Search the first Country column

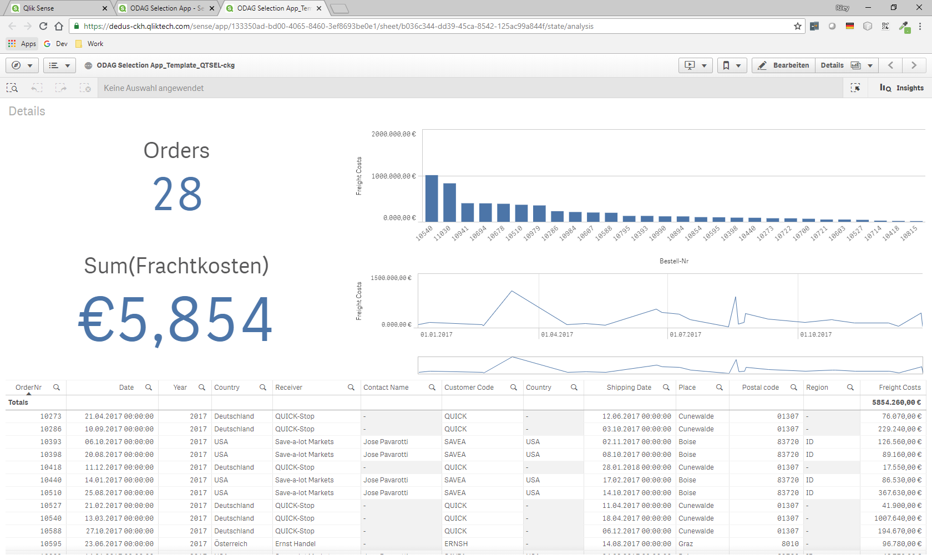pos(263,388)
